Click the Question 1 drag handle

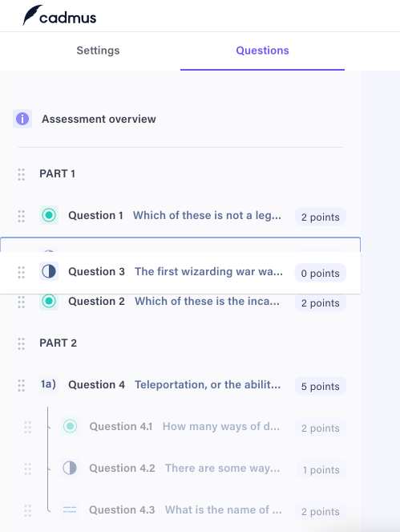click(21, 216)
